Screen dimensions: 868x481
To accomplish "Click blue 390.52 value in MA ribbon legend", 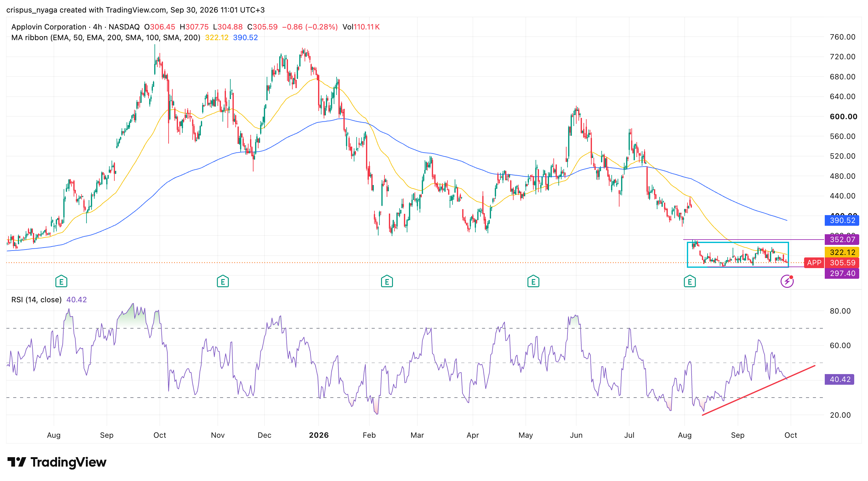I will click(x=245, y=38).
